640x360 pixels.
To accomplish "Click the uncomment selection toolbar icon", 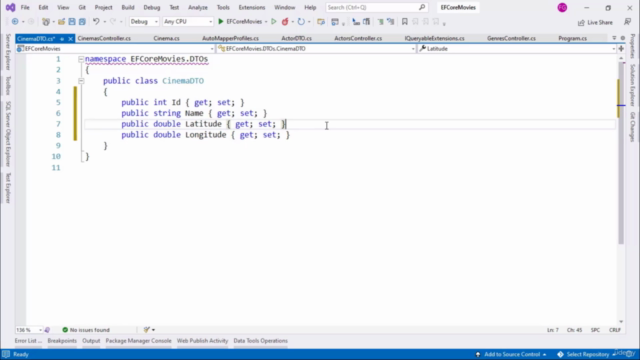I will point(391,22).
